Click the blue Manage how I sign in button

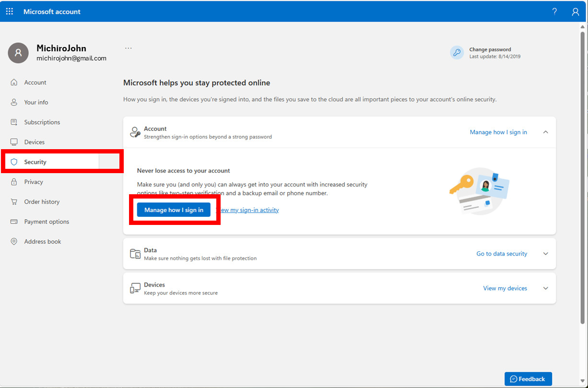174,210
